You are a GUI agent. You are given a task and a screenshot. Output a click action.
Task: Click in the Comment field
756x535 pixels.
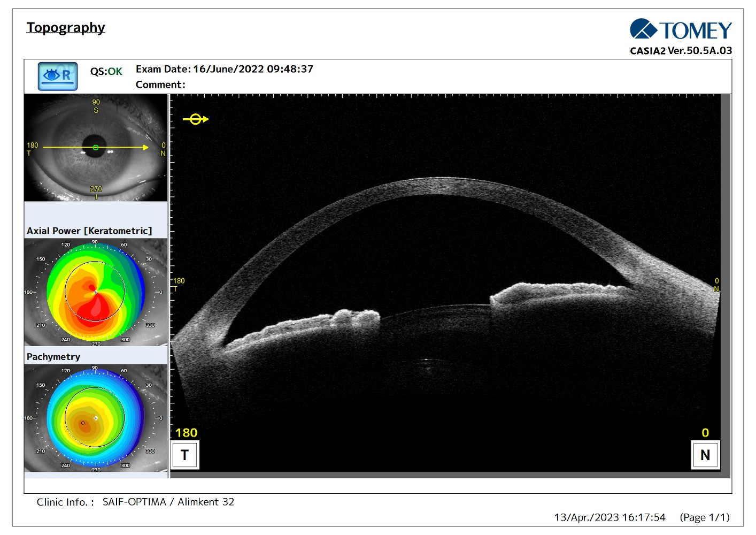click(x=241, y=85)
